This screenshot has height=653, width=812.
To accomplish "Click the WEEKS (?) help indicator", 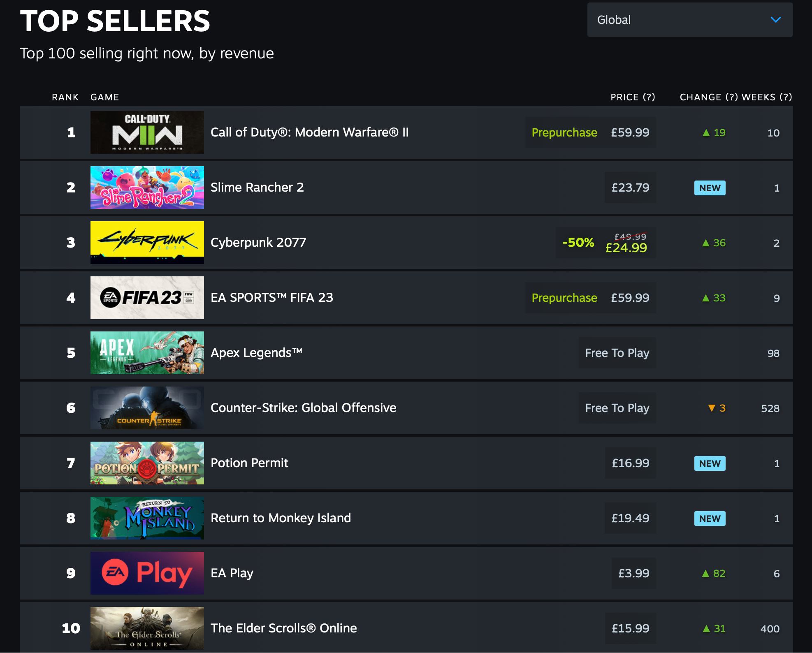I will click(786, 97).
